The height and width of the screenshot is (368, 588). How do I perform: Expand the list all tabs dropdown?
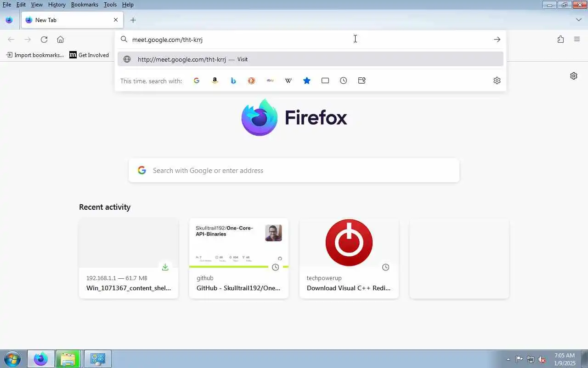pos(579,20)
